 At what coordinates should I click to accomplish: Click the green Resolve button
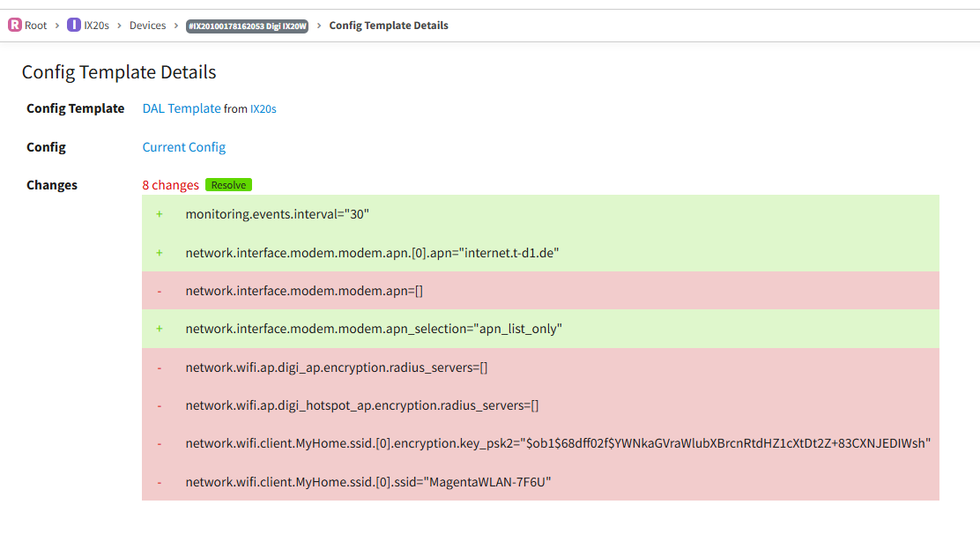(x=228, y=185)
